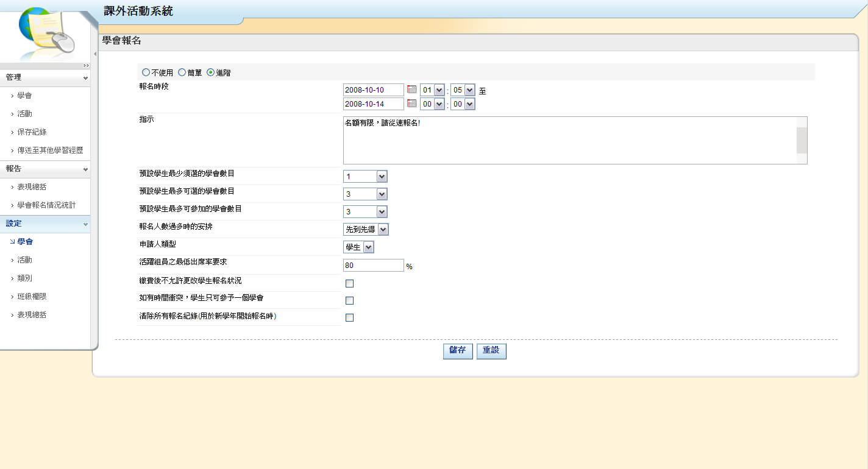Open the start time hour dropdown
The width and height of the screenshot is (868, 469).
tap(432, 90)
